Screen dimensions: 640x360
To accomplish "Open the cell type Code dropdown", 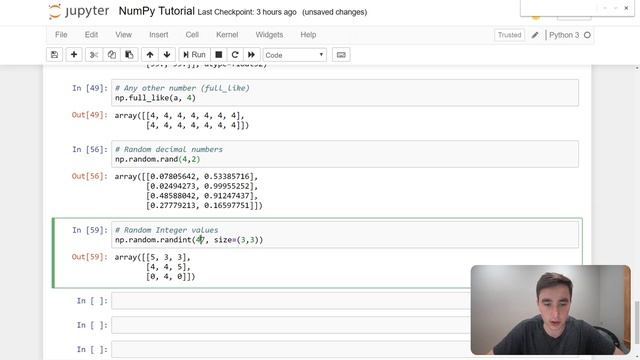I will pos(295,55).
